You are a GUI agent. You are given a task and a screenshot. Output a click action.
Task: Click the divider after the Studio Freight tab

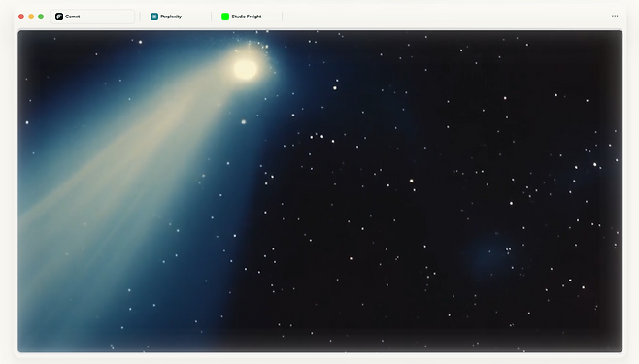(282, 17)
